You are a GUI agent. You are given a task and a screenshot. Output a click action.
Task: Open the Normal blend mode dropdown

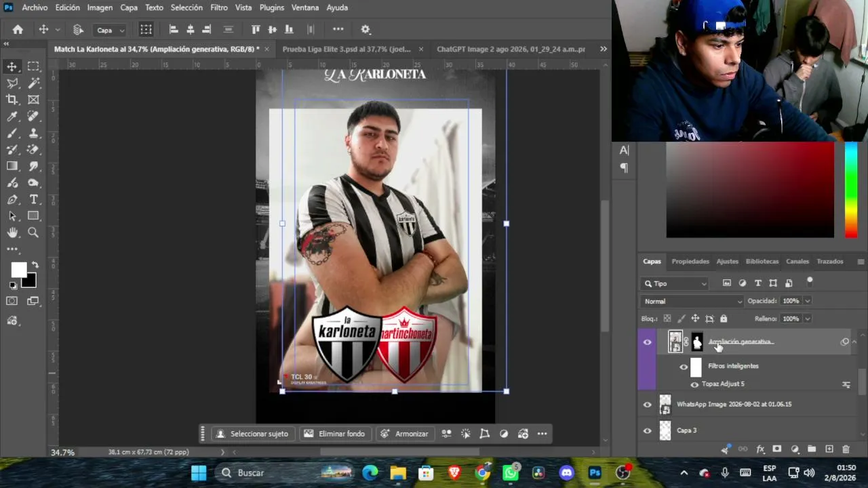click(x=692, y=301)
